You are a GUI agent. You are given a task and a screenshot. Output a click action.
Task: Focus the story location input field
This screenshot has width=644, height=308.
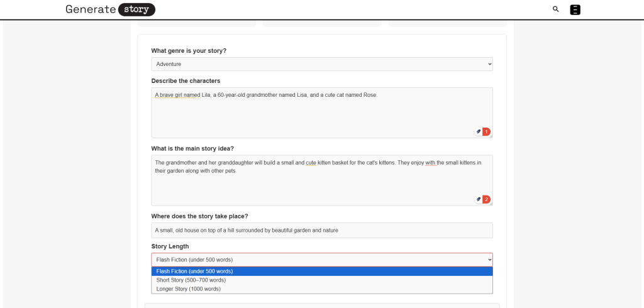tap(321, 230)
